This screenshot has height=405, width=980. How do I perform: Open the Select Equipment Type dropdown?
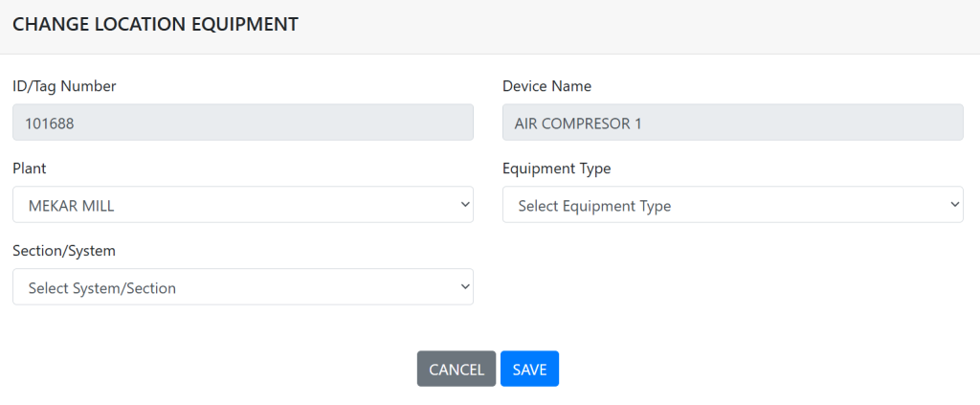[732, 205]
